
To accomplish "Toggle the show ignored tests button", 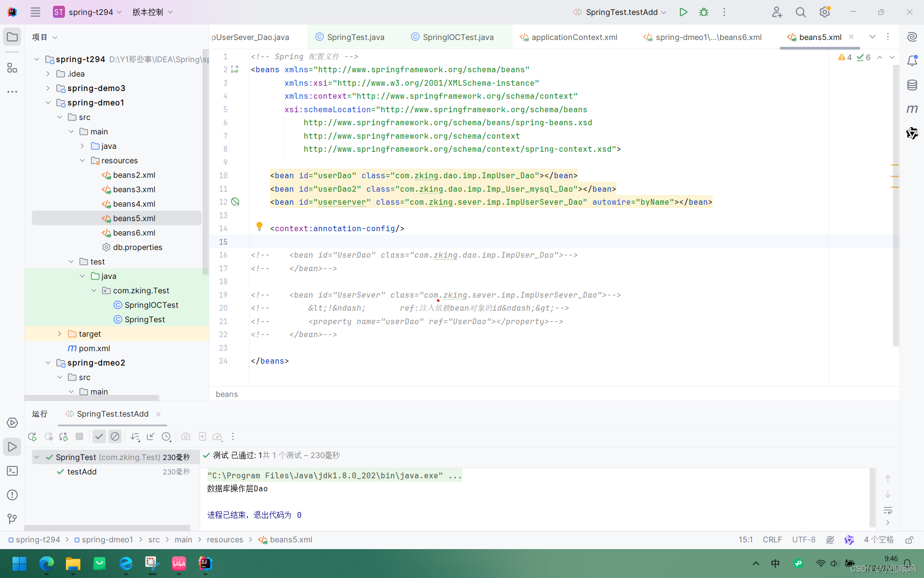I will pos(115,436).
